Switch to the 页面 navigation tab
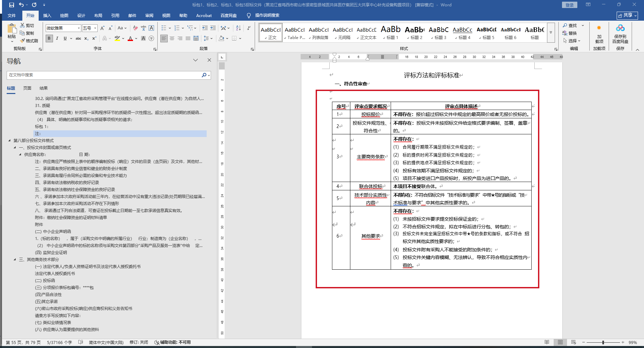 coord(27,88)
